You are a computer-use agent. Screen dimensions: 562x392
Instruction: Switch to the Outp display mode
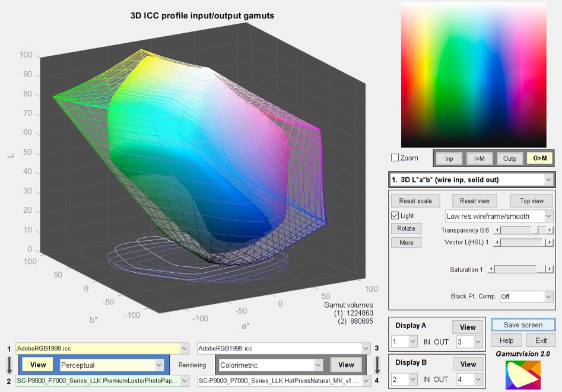pyautogui.click(x=509, y=158)
